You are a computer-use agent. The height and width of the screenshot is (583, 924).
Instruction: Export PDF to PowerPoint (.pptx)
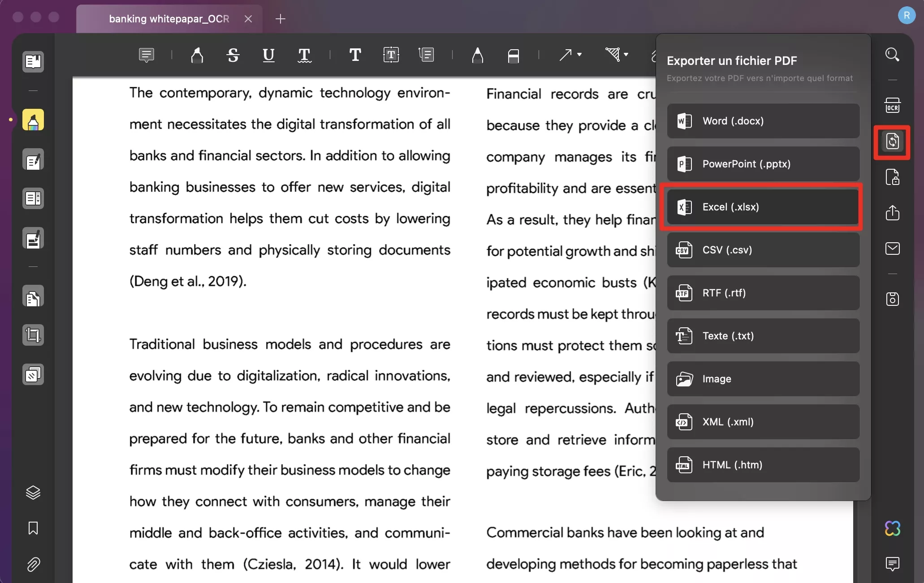tap(763, 164)
